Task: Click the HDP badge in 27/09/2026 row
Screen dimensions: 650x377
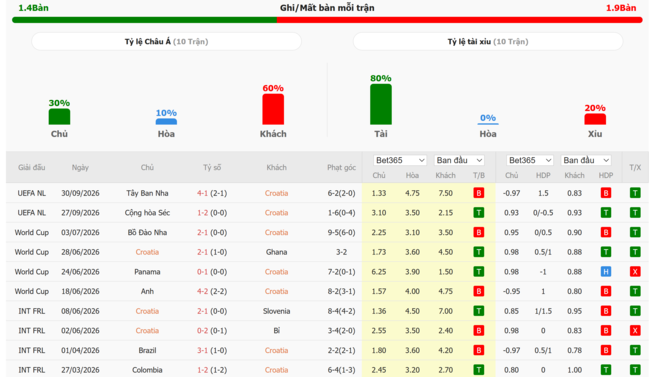Action: [x=606, y=213]
